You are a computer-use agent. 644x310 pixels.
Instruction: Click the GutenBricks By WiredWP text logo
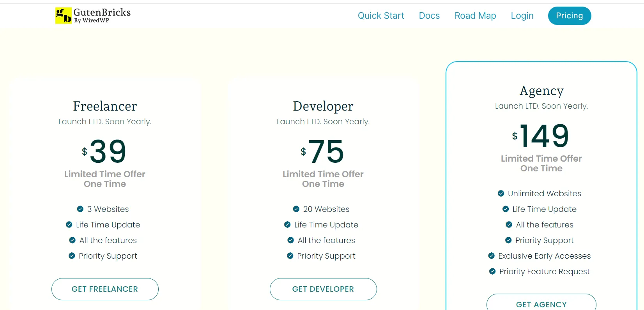[102, 16]
